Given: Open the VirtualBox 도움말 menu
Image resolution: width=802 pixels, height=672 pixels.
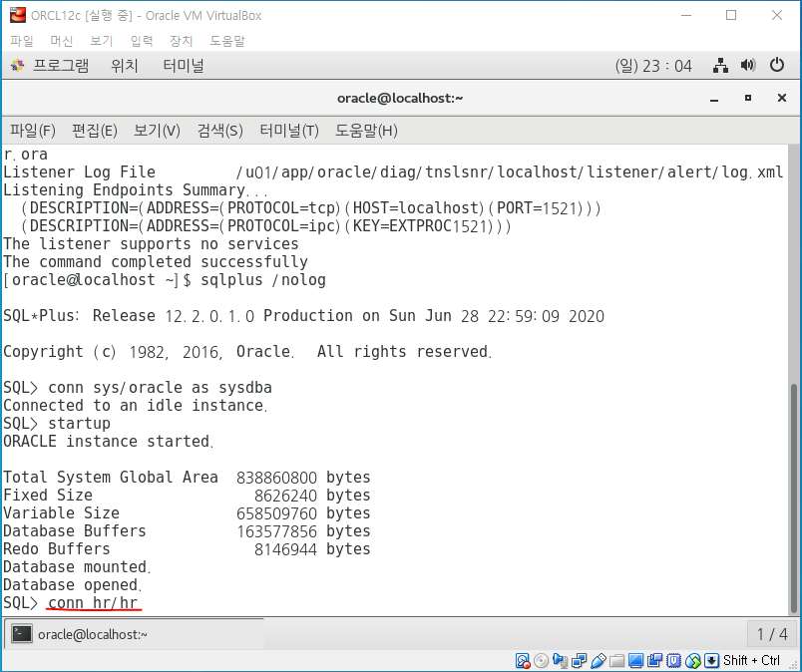Looking at the screenshot, I should point(227,41).
